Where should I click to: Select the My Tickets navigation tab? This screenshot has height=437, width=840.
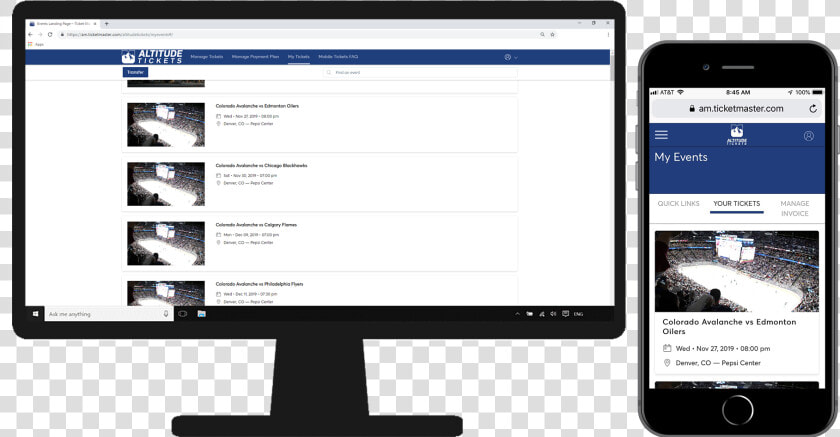298,57
